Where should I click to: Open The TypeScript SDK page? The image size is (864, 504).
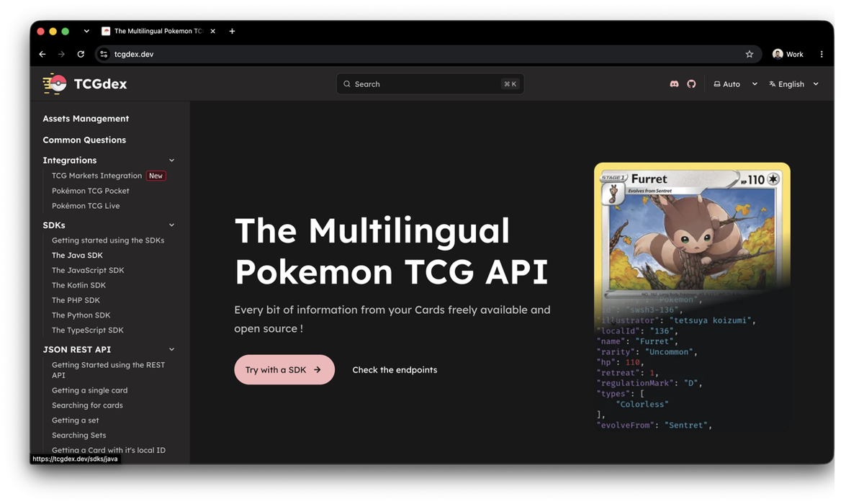click(x=88, y=330)
